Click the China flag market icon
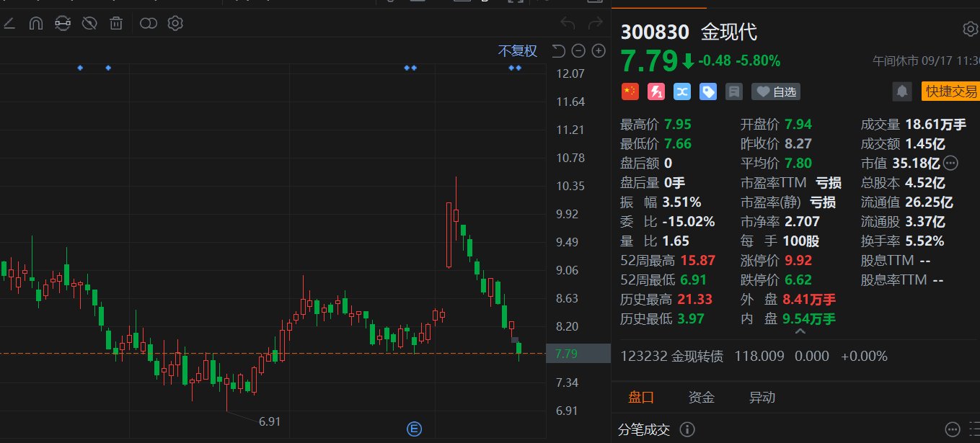This screenshot has width=980, height=443. [630, 91]
